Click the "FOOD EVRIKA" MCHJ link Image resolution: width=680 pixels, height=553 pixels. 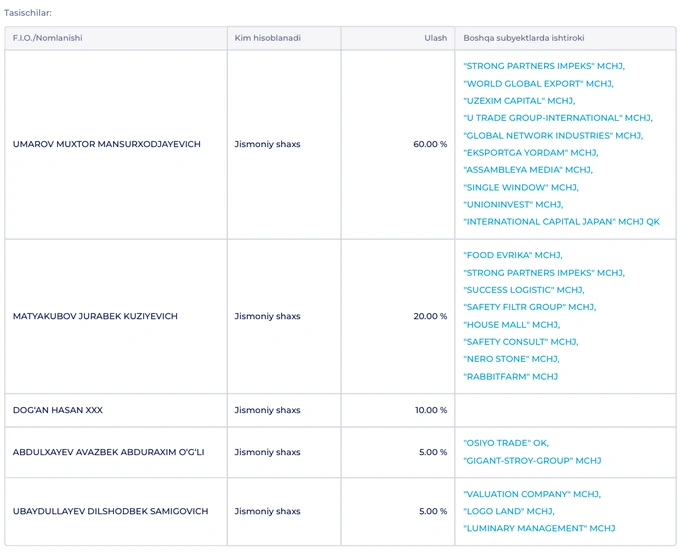pyautogui.click(x=512, y=255)
